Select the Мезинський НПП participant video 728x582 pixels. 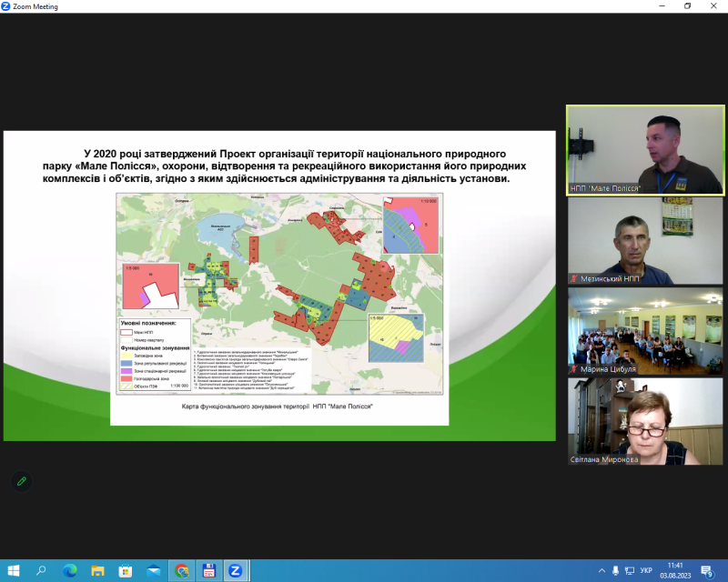tap(645, 241)
